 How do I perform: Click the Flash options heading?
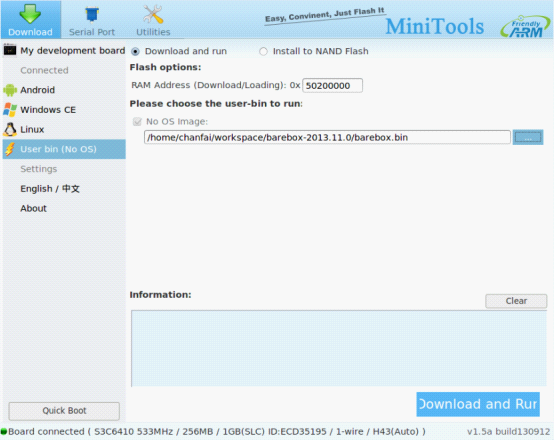[165, 67]
